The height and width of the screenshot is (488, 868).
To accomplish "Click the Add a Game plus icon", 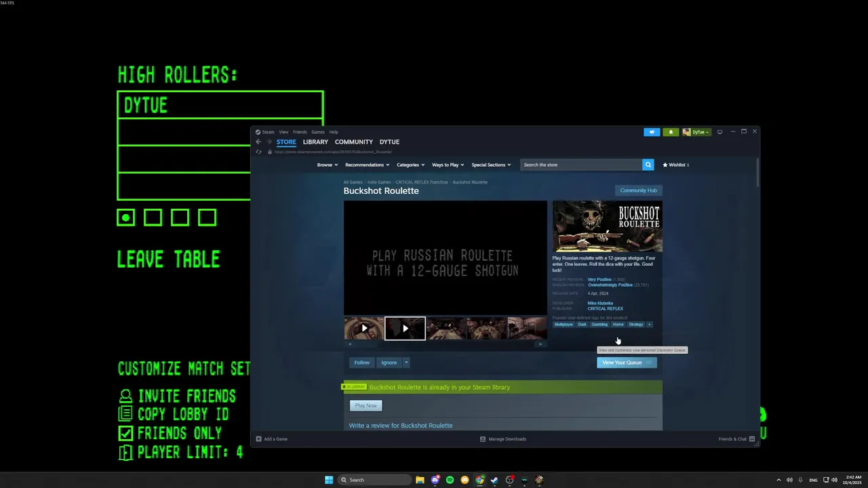I will 258,439.
